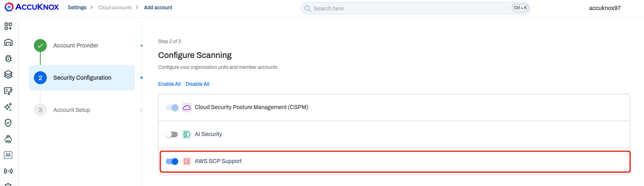This screenshot has width=644, height=186.
Task: Open Cloud accounts breadcrumb
Action: tap(115, 8)
